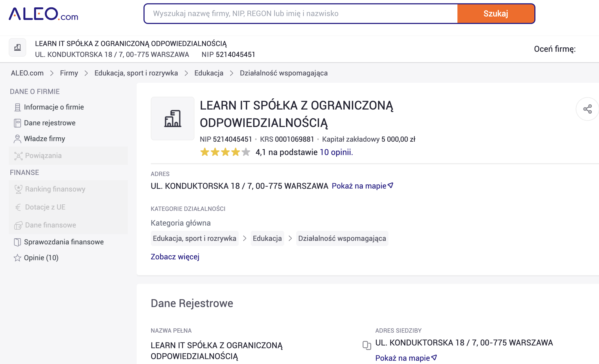The height and width of the screenshot is (364, 599).
Task: Select 'Dane finansowe' sidebar item
Action: [x=68, y=225]
